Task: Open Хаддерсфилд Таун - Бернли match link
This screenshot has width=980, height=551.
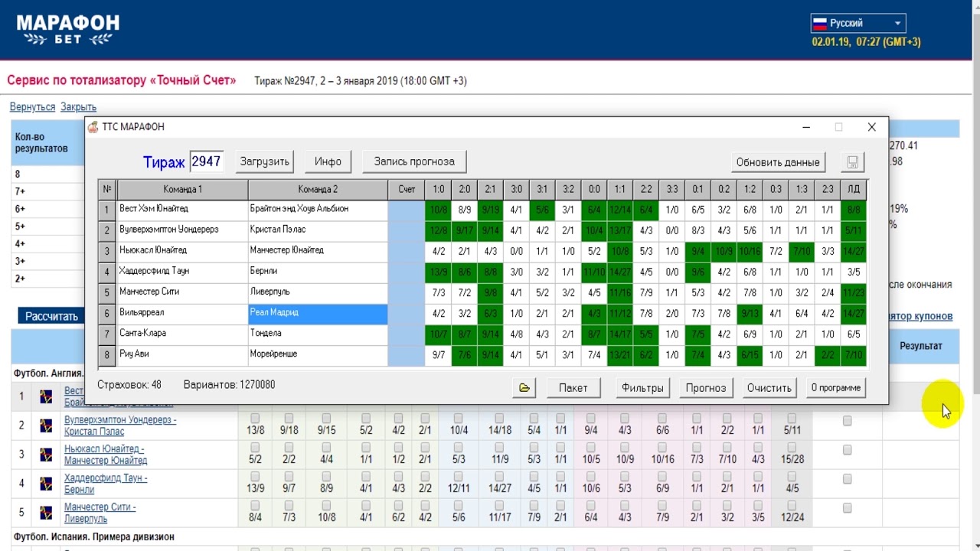Action: [106, 484]
